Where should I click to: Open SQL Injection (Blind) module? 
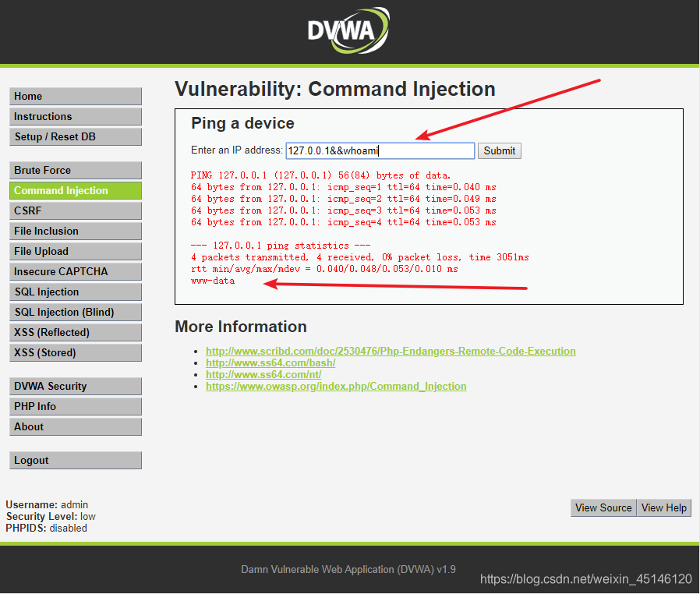point(76,313)
